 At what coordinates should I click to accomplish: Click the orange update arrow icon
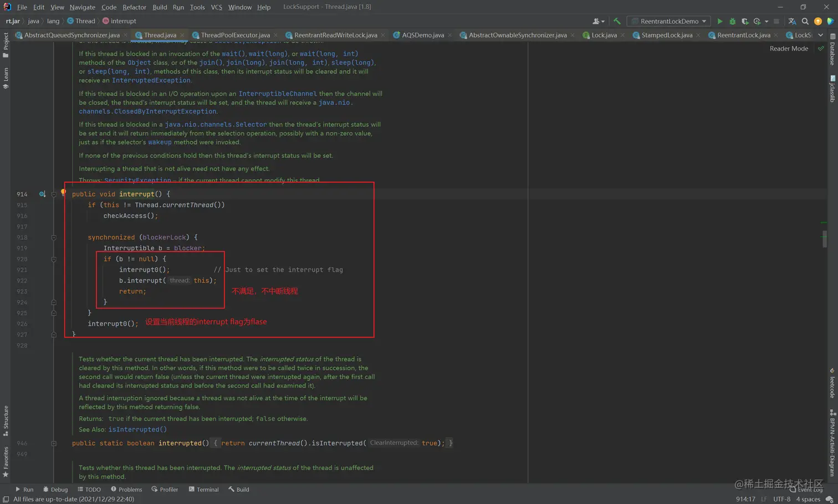[x=818, y=21]
